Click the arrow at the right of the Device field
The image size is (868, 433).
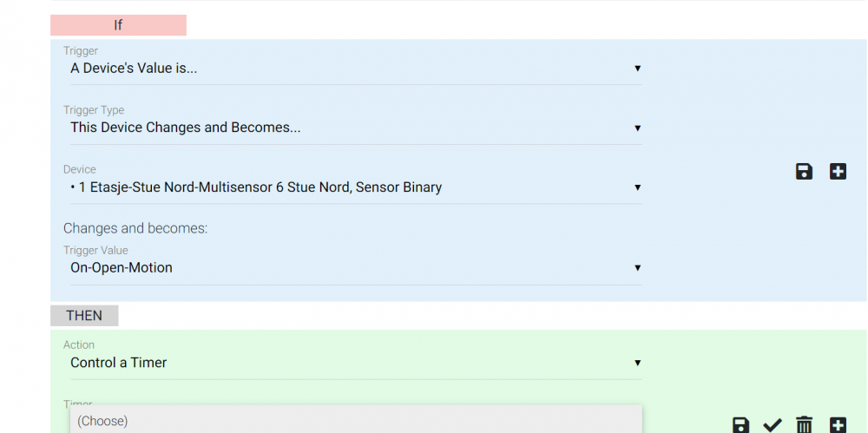[637, 187]
